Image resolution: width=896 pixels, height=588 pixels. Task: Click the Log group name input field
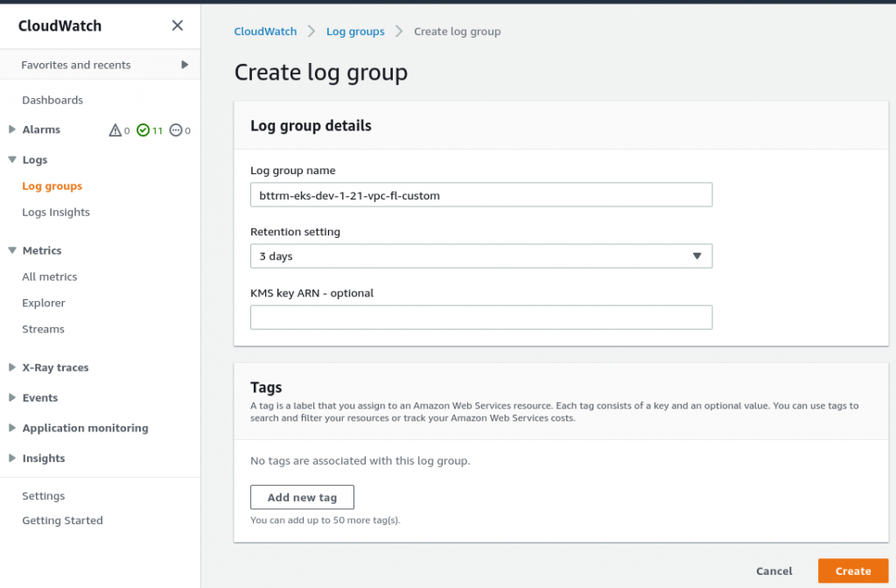click(x=480, y=194)
